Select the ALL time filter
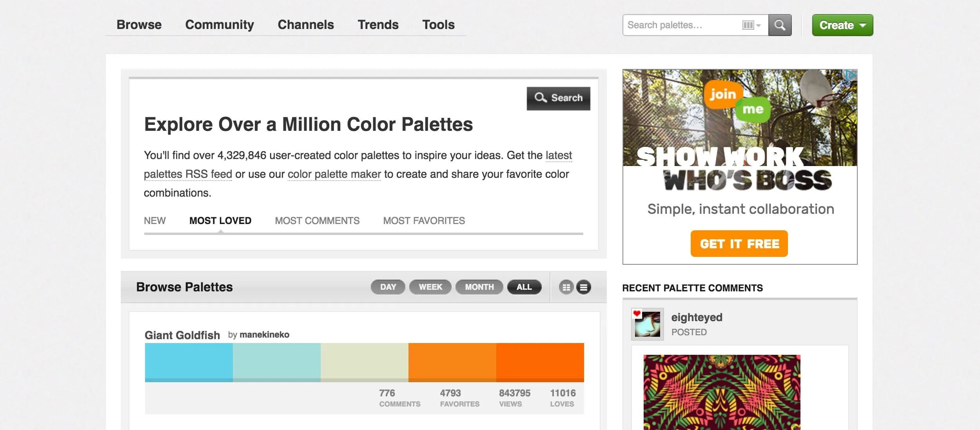The image size is (980, 430). [x=524, y=287]
